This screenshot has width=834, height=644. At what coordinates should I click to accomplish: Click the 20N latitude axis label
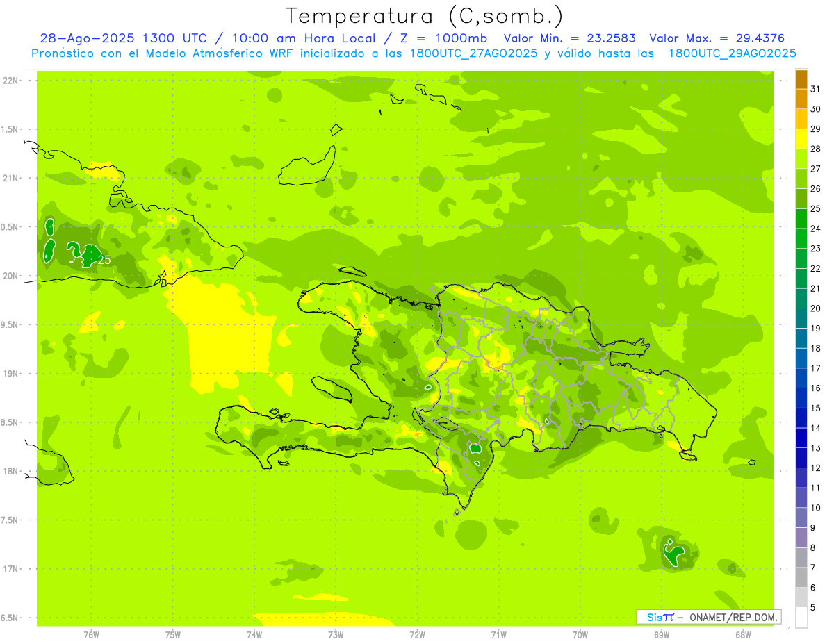tap(12, 276)
